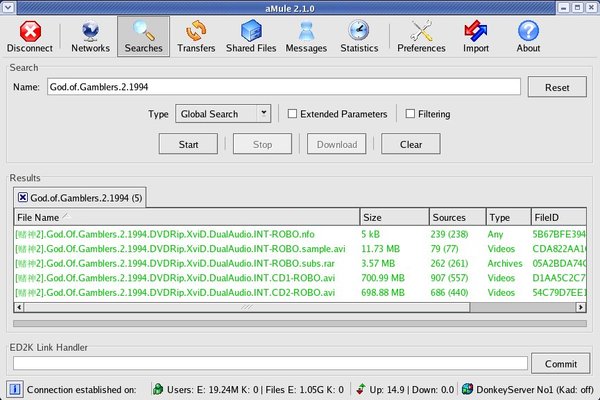Click into the search Name field
The image size is (600, 400).
pos(284,87)
